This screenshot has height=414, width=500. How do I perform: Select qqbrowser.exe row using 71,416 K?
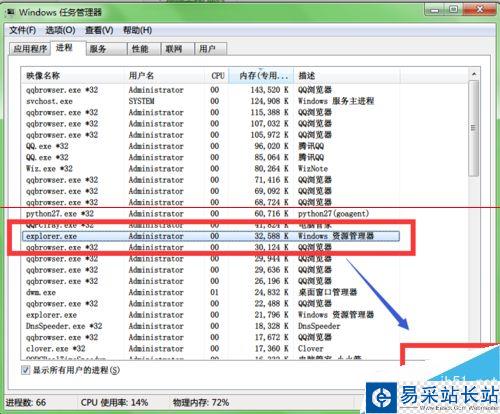(x=211, y=180)
